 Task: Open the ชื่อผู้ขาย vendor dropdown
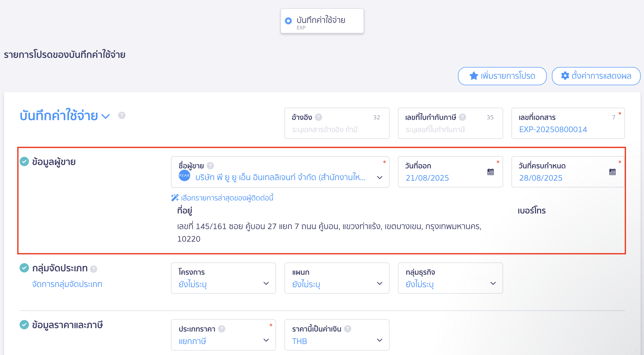click(x=280, y=172)
